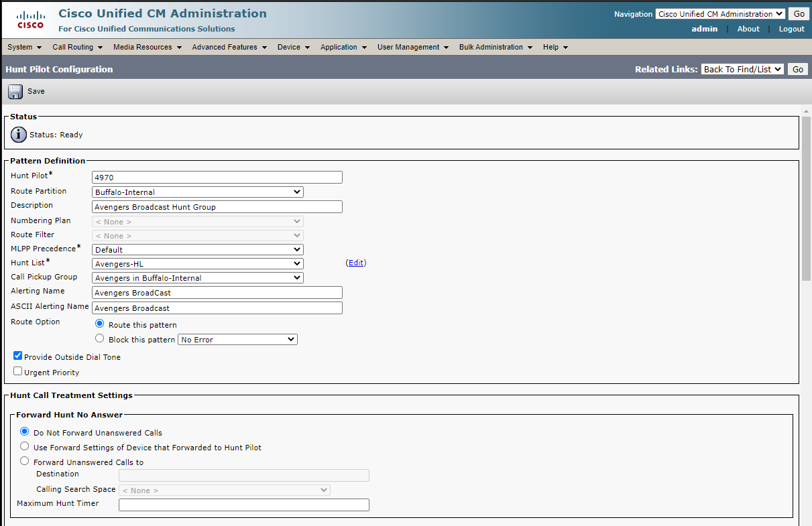The width and height of the screenshot is (812, 526).
Task: Click the Logout link
Action: coord(792,29)
